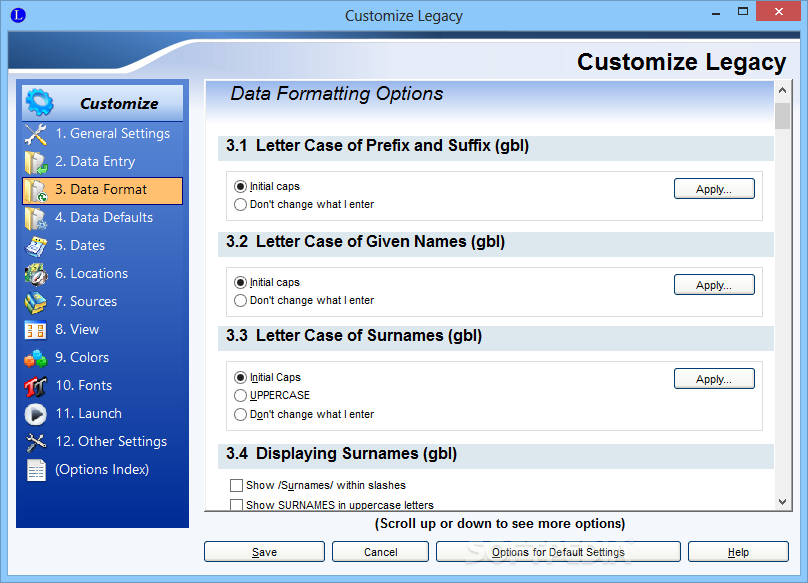Click the 3.2 Letter Case heading

(x=365, y=242)
